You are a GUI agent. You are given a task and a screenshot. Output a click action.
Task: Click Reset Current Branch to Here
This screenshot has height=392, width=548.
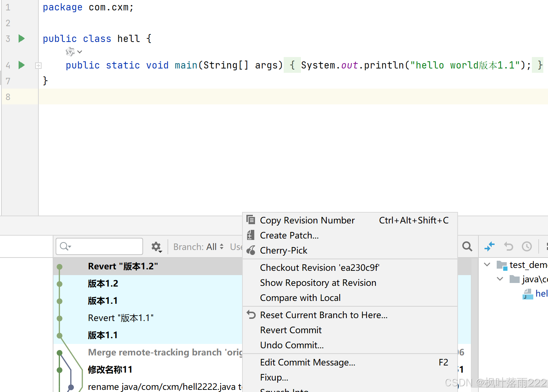(323, 315)
